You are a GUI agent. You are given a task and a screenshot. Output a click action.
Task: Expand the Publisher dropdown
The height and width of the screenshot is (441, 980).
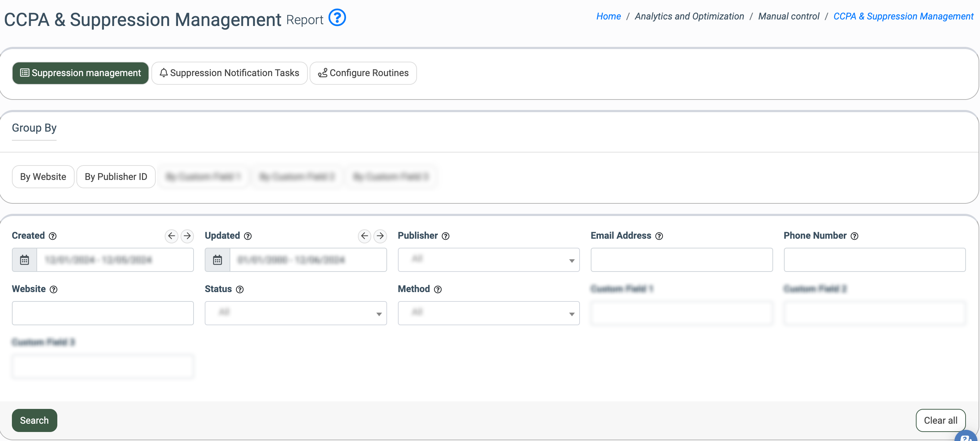point(488,260)
